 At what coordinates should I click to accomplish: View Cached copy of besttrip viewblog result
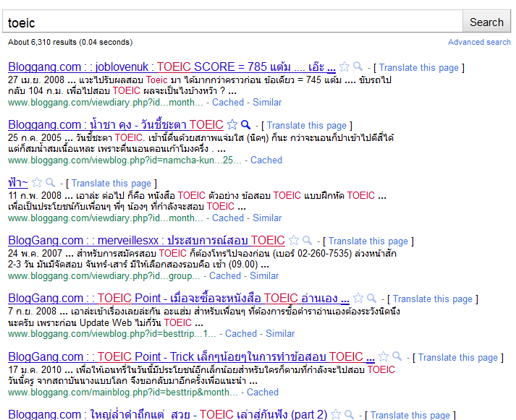[241, 333]
